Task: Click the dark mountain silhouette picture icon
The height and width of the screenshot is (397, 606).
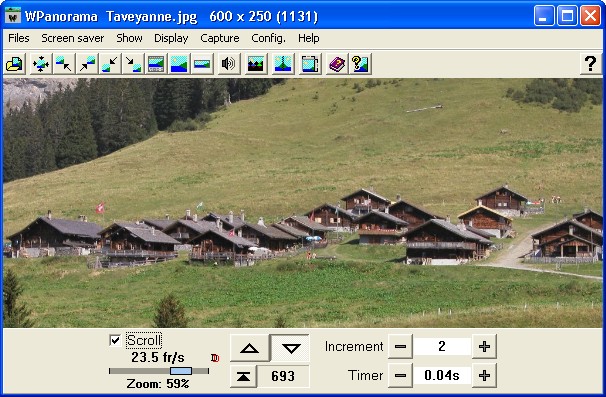Action: (255, 64)
